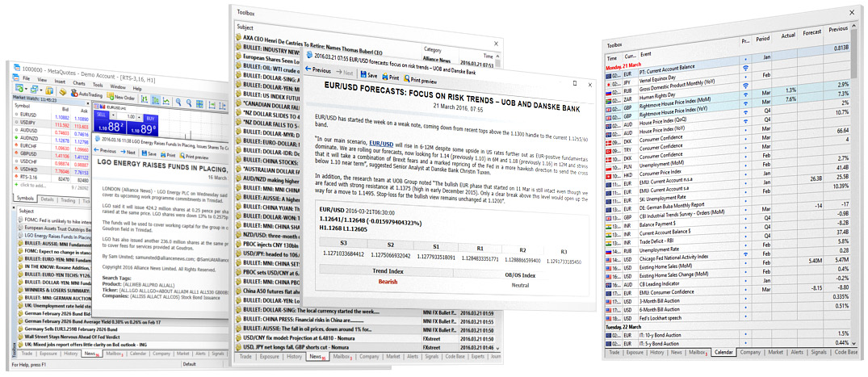
Task: Decrease trade volume with down arrow
Action: pyautogui.click(x=114, y=115)
